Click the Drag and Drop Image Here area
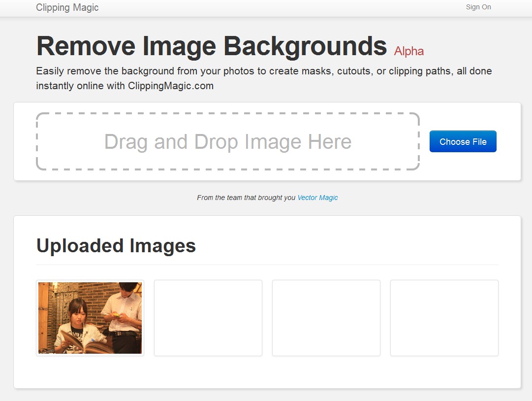Image resolution: width=532 pixels, height=401 pixels. pyautogui.click(x=228, y=142)
